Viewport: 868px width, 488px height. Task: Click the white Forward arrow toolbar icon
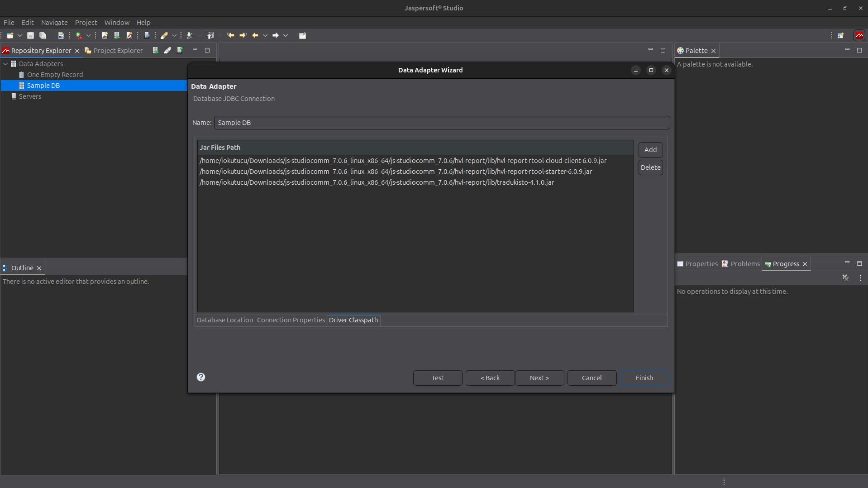click(276, 35)
